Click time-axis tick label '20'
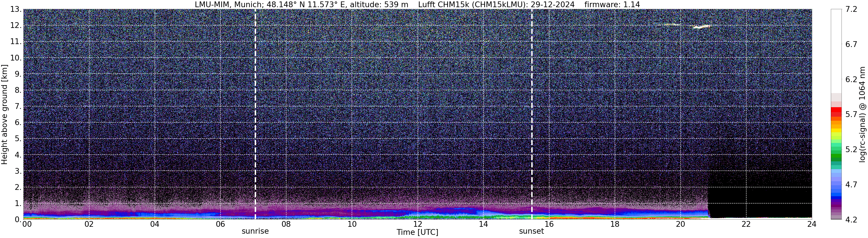The height and width of the screenshot is (238, 868). pos(680,224)
